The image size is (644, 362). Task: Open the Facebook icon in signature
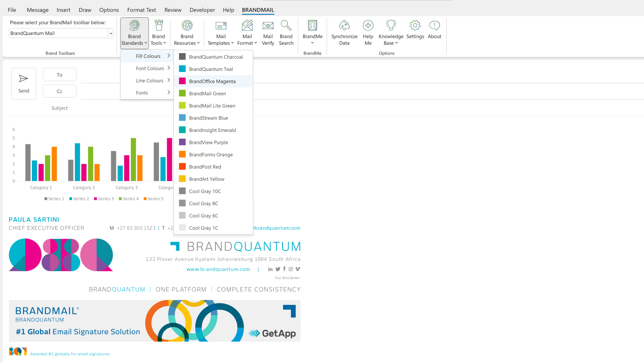[x=284, y=269]
